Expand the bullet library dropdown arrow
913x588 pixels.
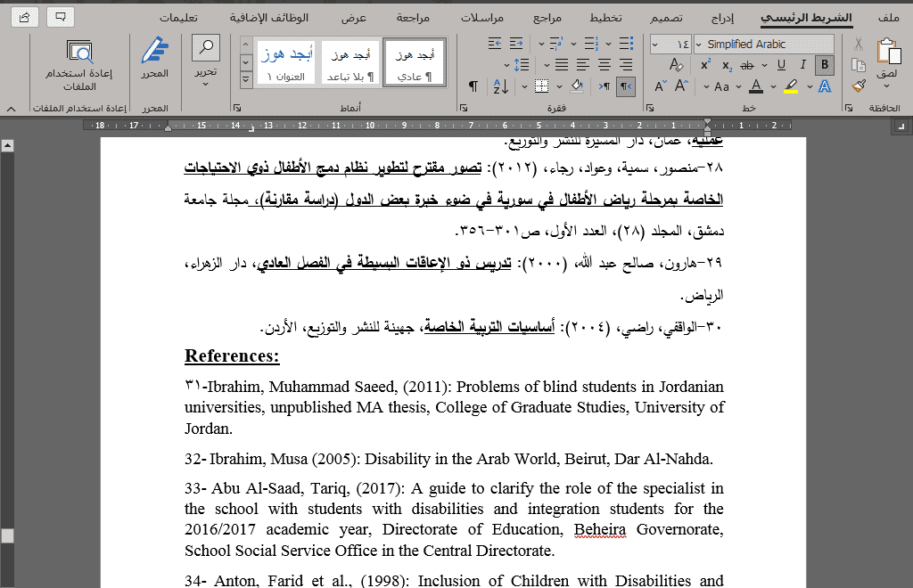click(608, 44)
